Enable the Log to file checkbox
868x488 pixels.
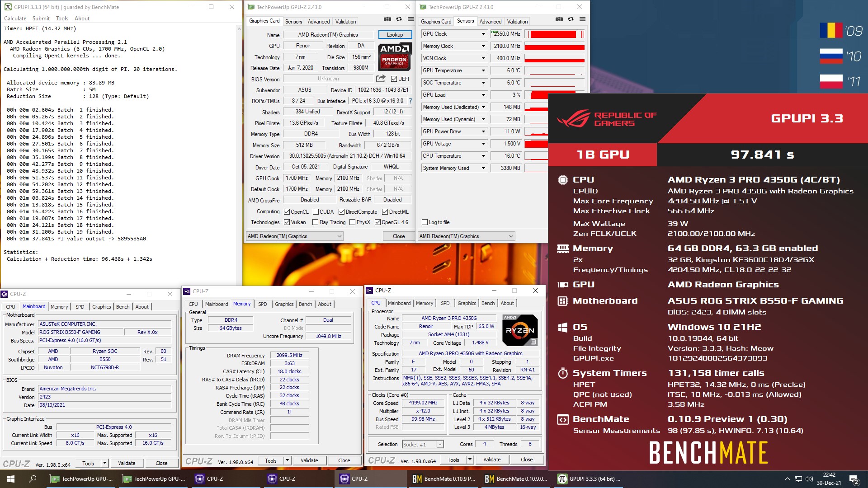[425, 222]
